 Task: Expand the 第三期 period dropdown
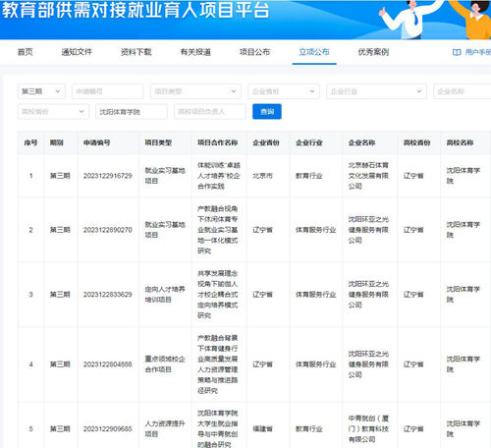point(41,91)
